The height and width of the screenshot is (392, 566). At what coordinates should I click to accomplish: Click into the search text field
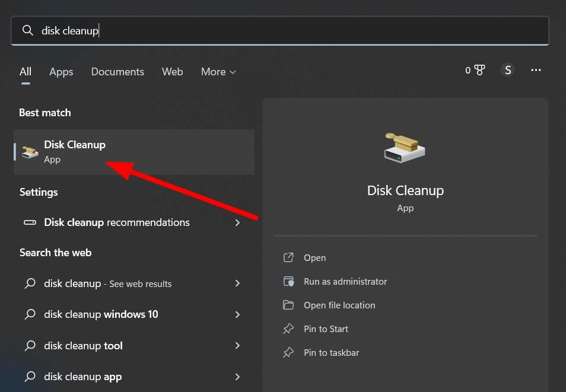tap(297, 30)
